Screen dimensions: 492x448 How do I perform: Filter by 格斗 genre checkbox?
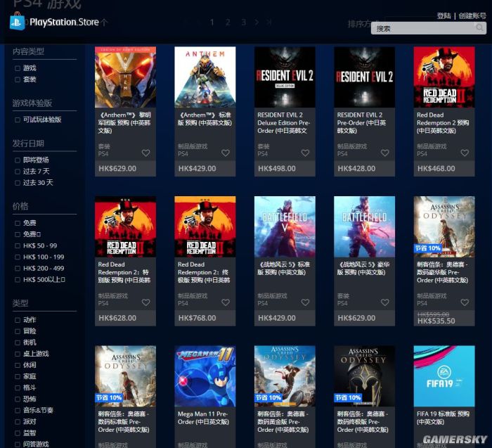click(18, 388)
